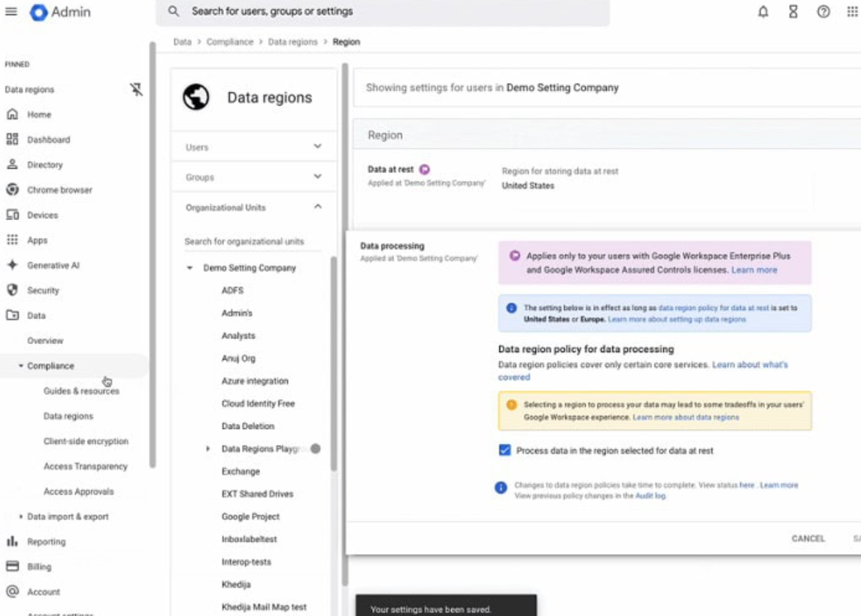Click Data regions in the breadcrumb

click(x=293, y=41)
